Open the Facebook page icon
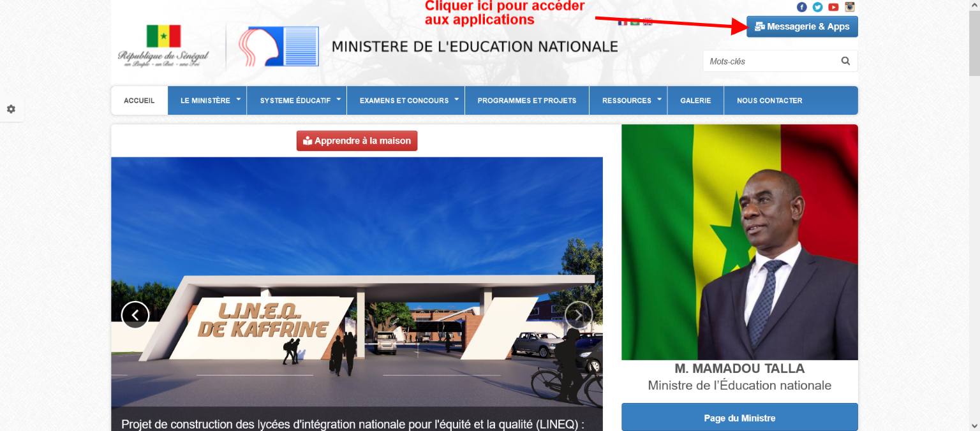The width and height of the screenshot is (980, 431). pos(802,7)
